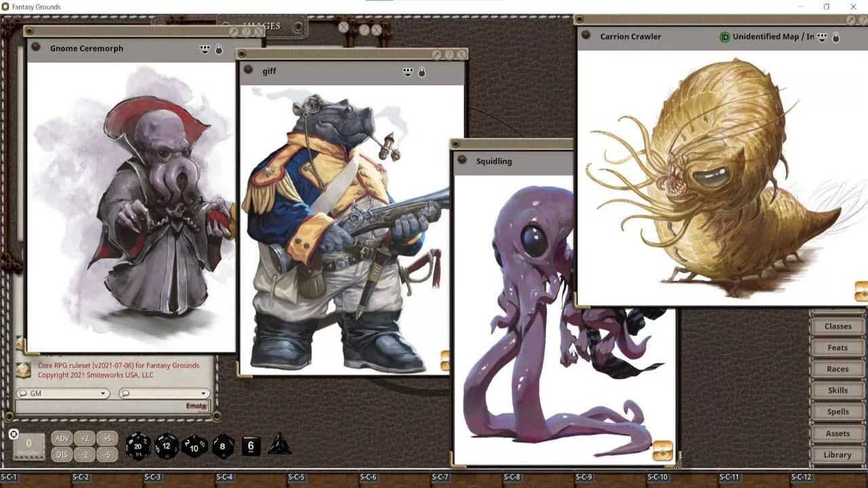868x488 pixels.
Task: Select hotkey slot S-C-6
Action: pyautogui.click(x=395, y=480)
